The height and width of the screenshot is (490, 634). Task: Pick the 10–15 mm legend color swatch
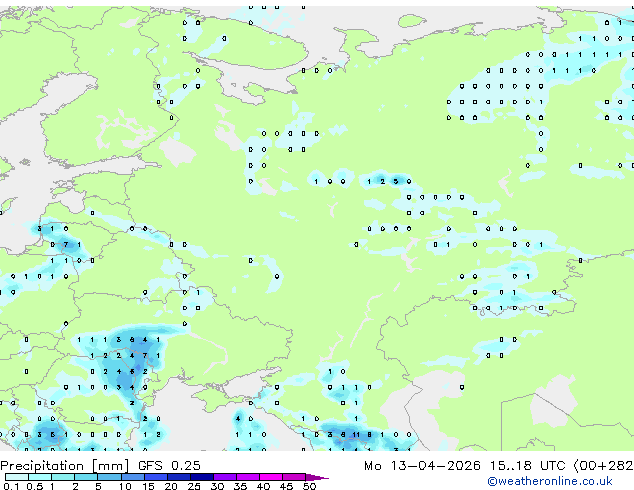point(132,477)
